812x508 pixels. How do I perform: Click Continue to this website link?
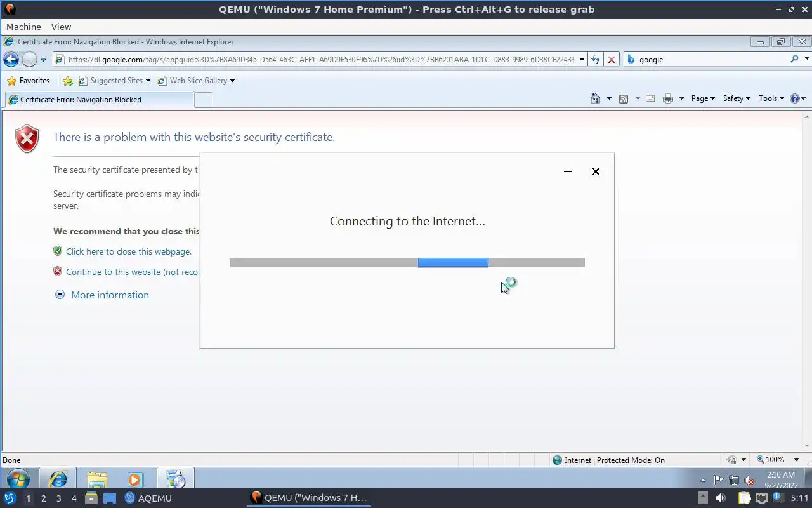133,272
